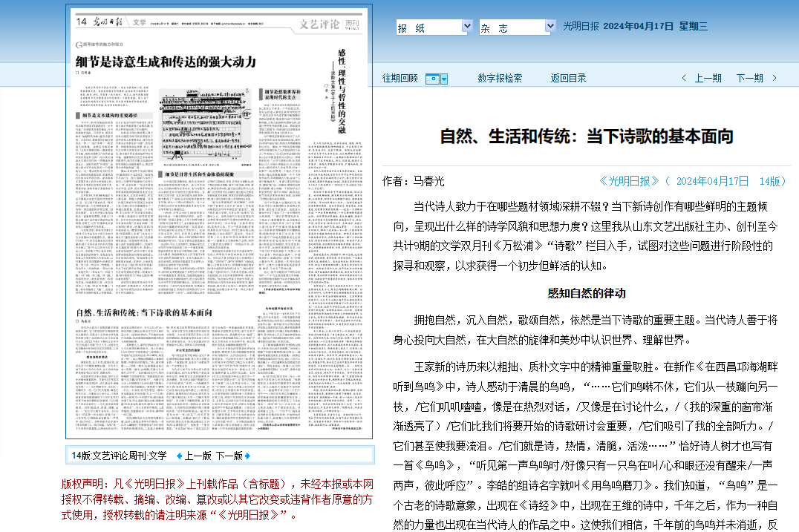Open 数字报检索 search page
799x532 pixels.
(x=500, y=79)
